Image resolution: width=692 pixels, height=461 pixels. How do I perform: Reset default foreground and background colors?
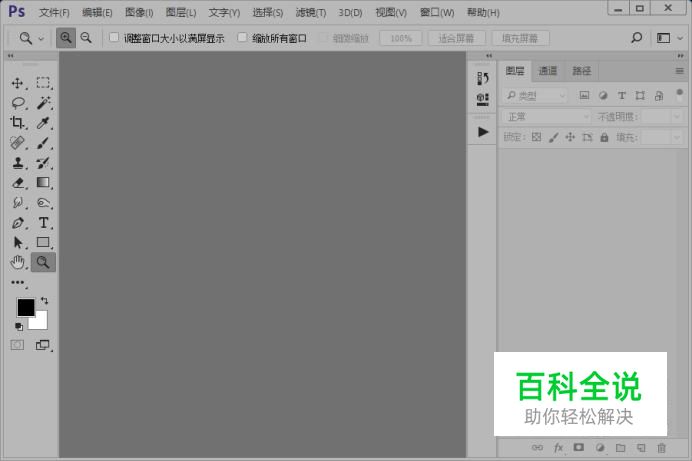tap(19, 326)
